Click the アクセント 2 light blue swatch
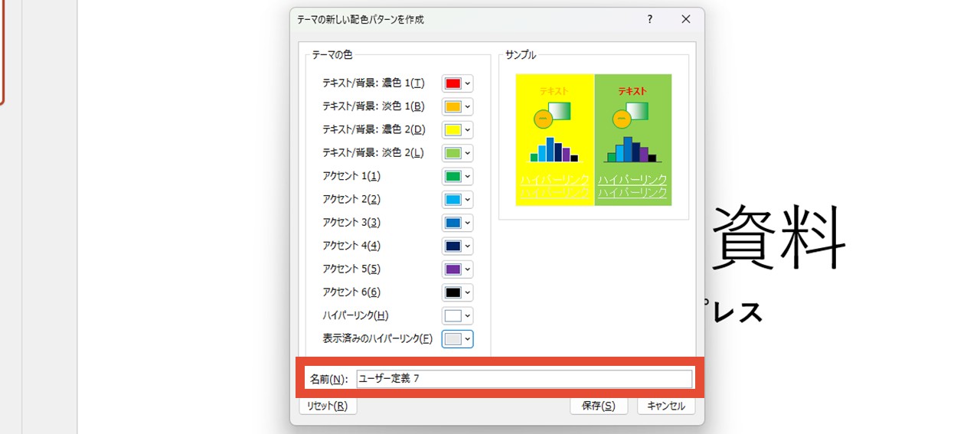This screenshot has width=980, height=434. [453, 200]
